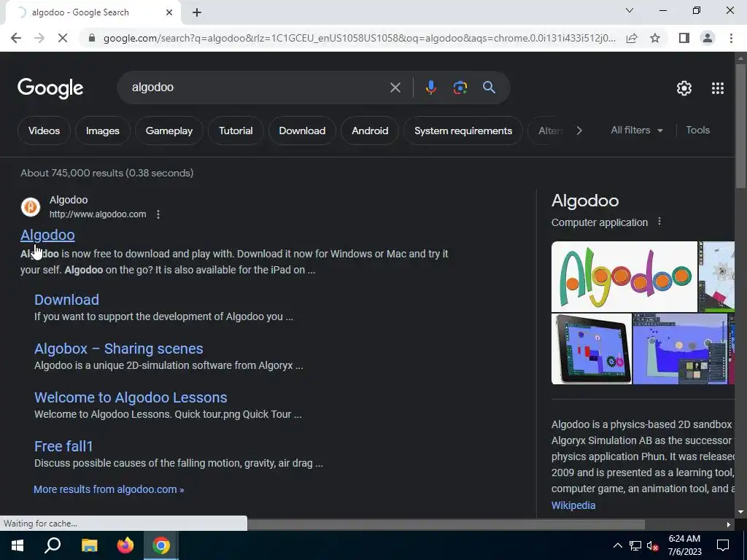This screenshot has height=560, width=747.
Task: Open Windows Start menu
Action: tap(18, 545)
